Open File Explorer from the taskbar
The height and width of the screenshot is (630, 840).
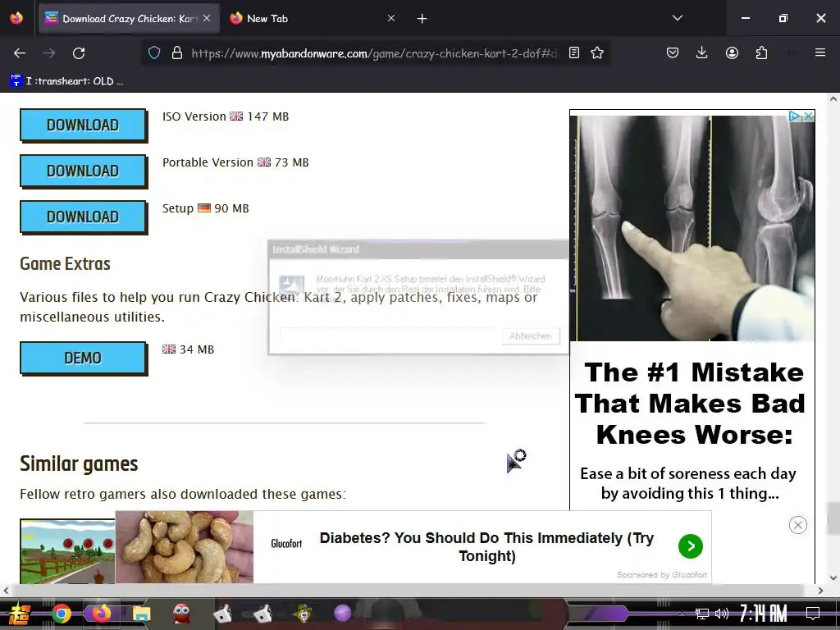[141, 614]
